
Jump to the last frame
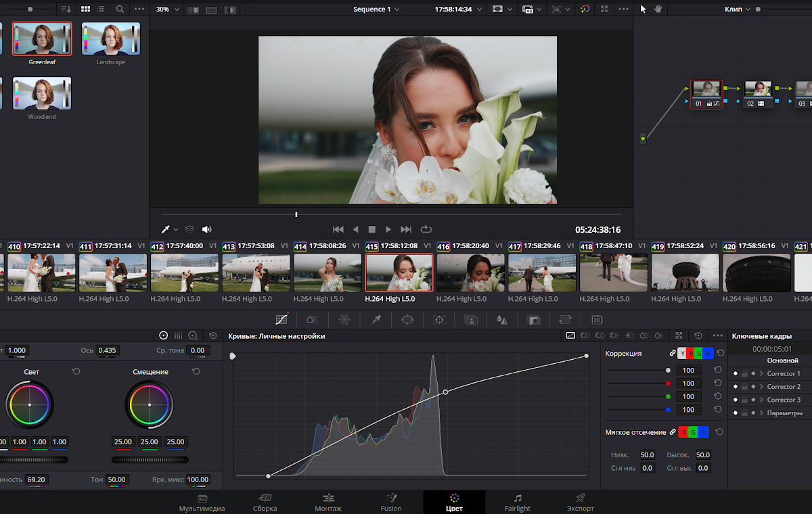click(x=406, y=229)
